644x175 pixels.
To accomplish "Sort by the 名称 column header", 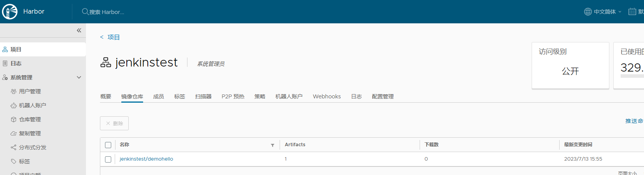I will point(124,145).
